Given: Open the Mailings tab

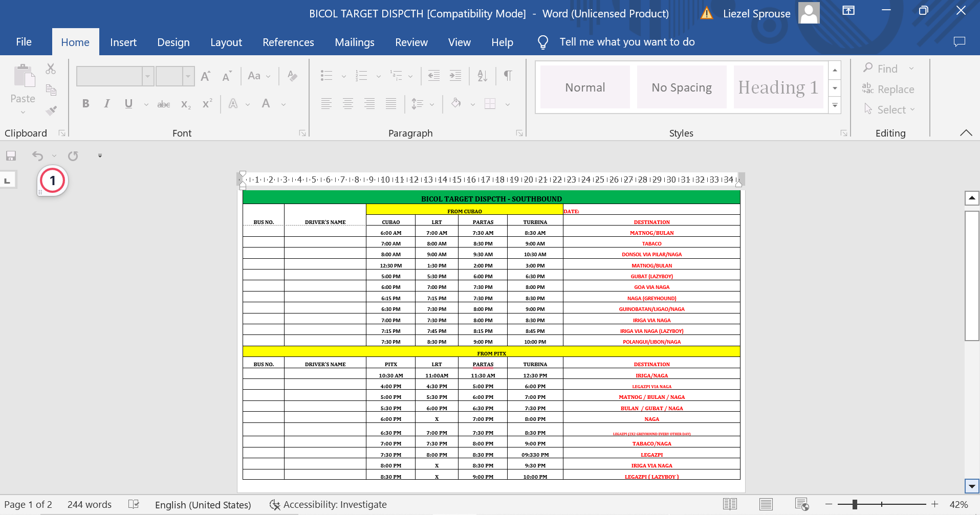Looking at the screenshot, I should (x=355, y=42).
